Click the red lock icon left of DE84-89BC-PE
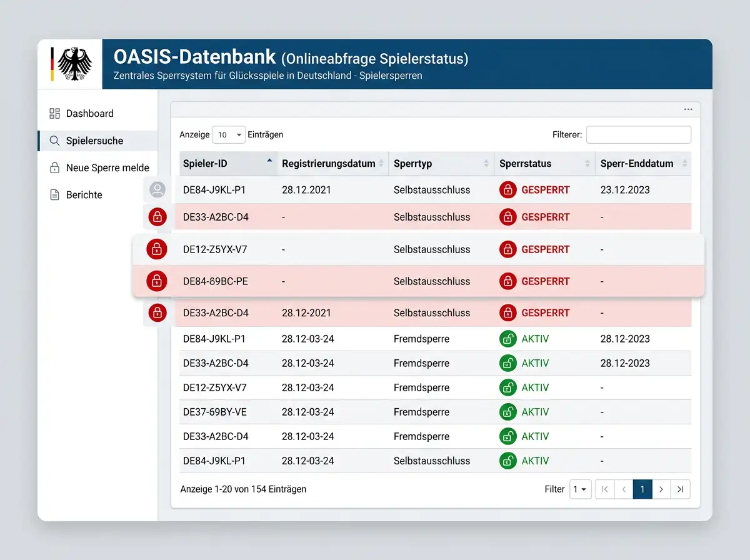 tap(157, 281)
